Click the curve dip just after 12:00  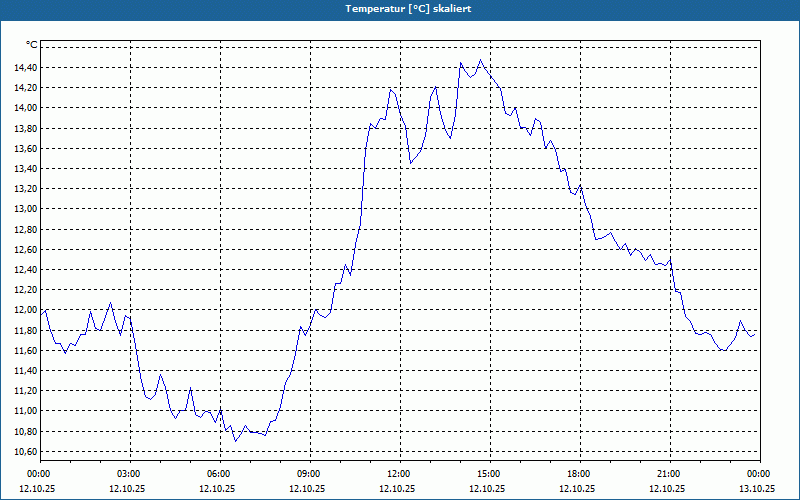pos(411,163)
